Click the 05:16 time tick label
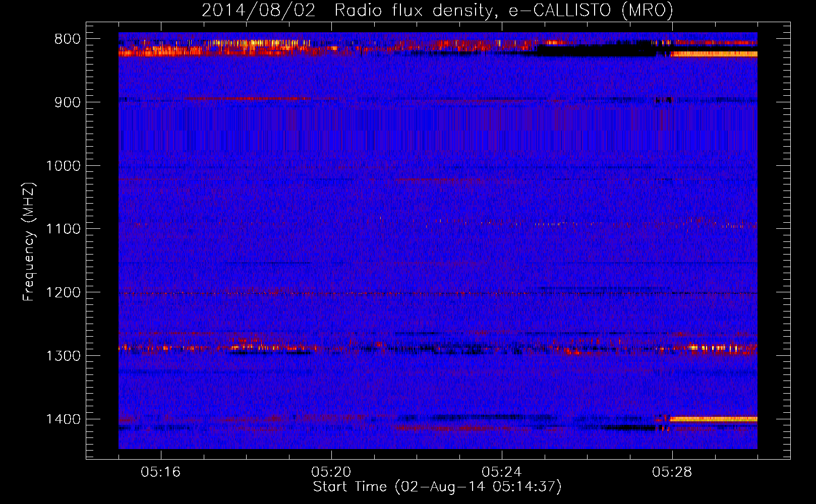The width and height of the screenshot is (816, 504). (x=161, y=472)
